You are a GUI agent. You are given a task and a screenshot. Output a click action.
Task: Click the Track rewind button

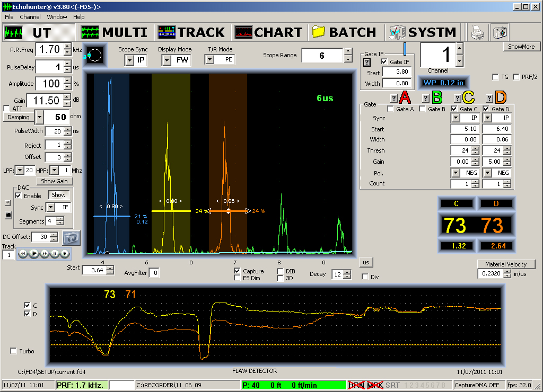coord(23,254)
